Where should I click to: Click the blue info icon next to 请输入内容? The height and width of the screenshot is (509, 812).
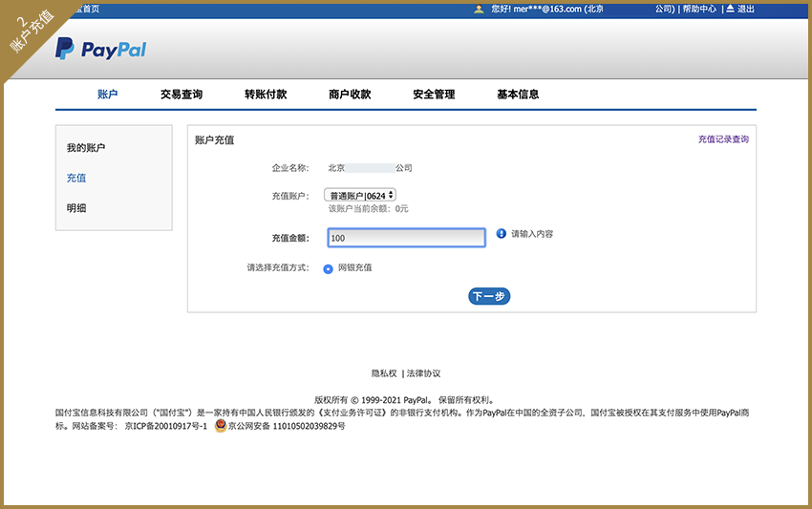pyautogui.click(x=501, y=234)
